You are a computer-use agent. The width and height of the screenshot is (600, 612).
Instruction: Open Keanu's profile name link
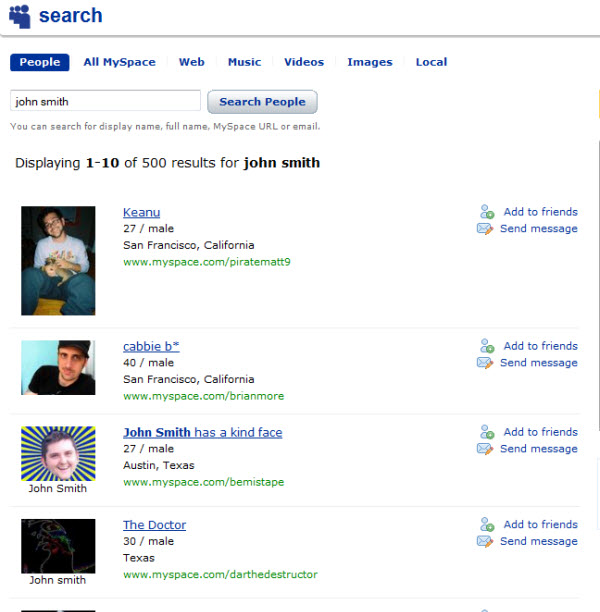(x=141, y=212)
